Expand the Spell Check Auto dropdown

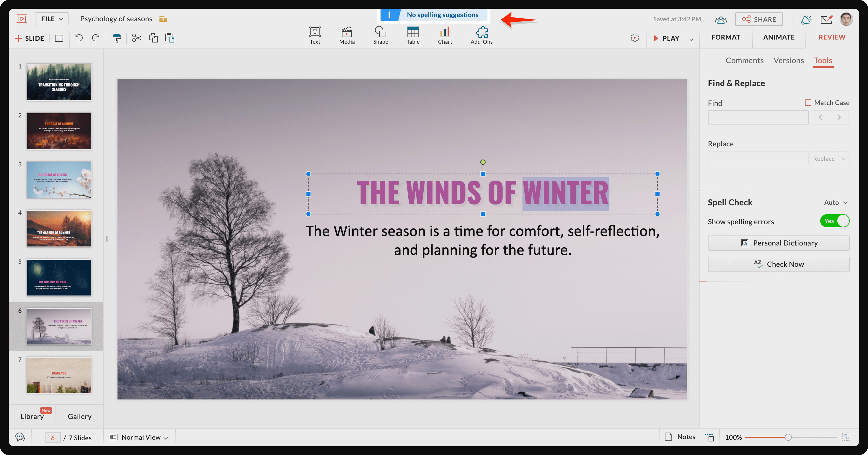pos(836,202)
